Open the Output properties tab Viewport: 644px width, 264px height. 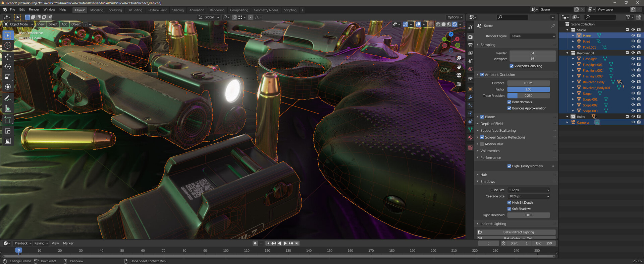click(x=470, y=45)
